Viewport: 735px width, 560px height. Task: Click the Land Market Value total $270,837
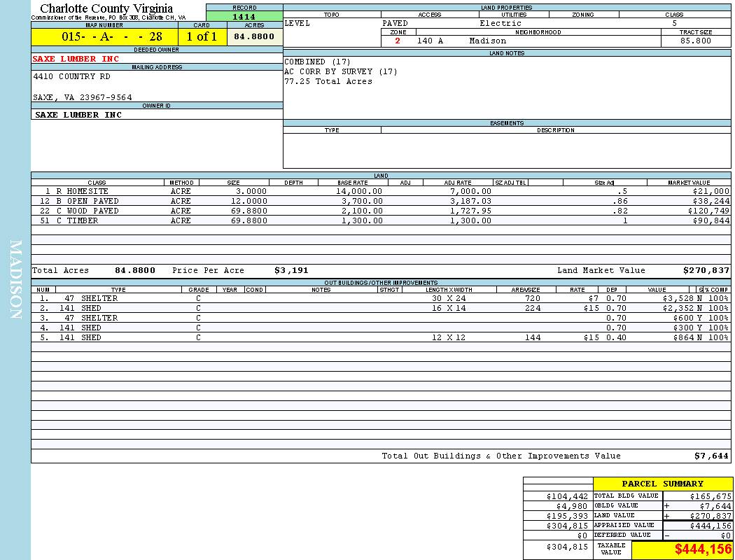[x=706, y=270]
